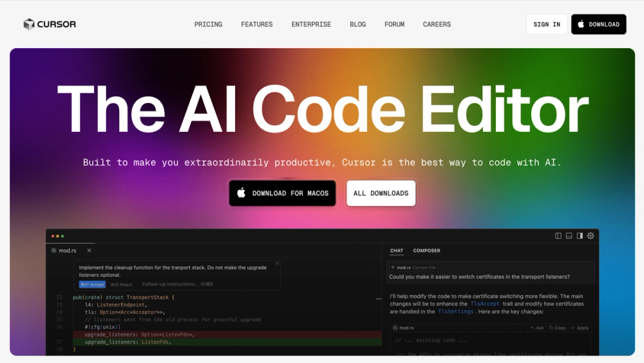Go to the Enterprise page

pos(311,24)
